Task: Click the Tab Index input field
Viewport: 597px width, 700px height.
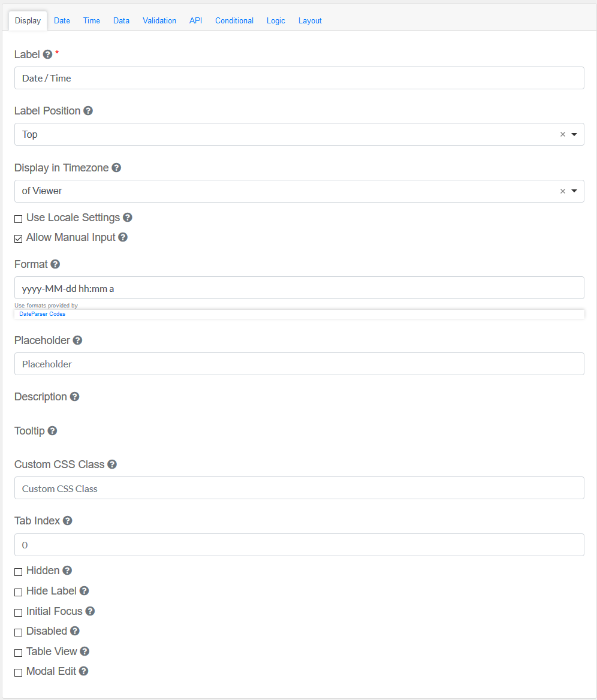Action: click(299, 545)
